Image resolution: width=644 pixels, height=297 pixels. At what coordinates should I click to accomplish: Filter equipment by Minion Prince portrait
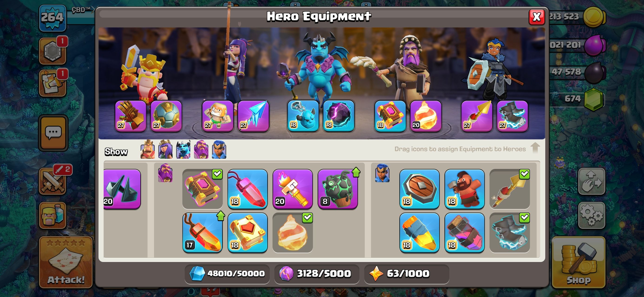tap(183, 149)
